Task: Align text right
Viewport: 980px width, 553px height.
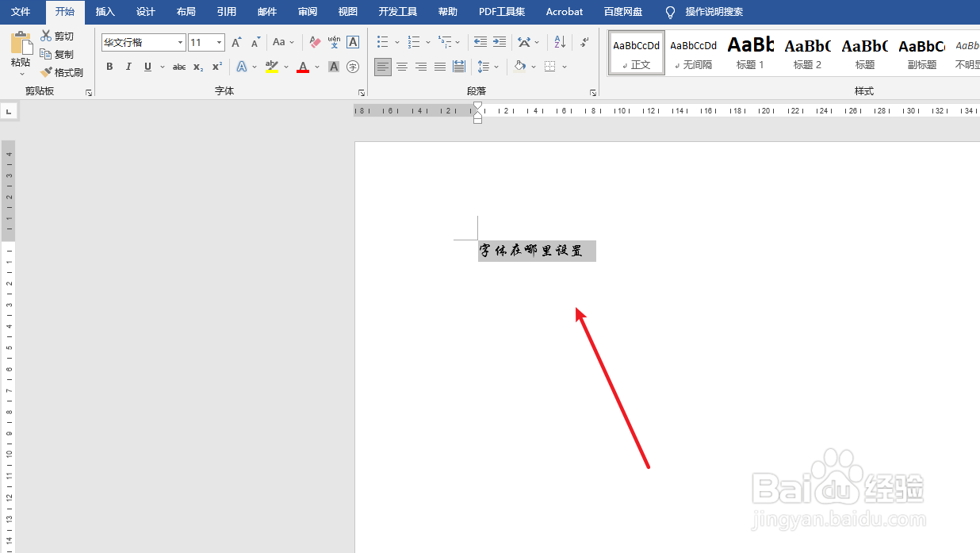Action: [x=421, y=67]
